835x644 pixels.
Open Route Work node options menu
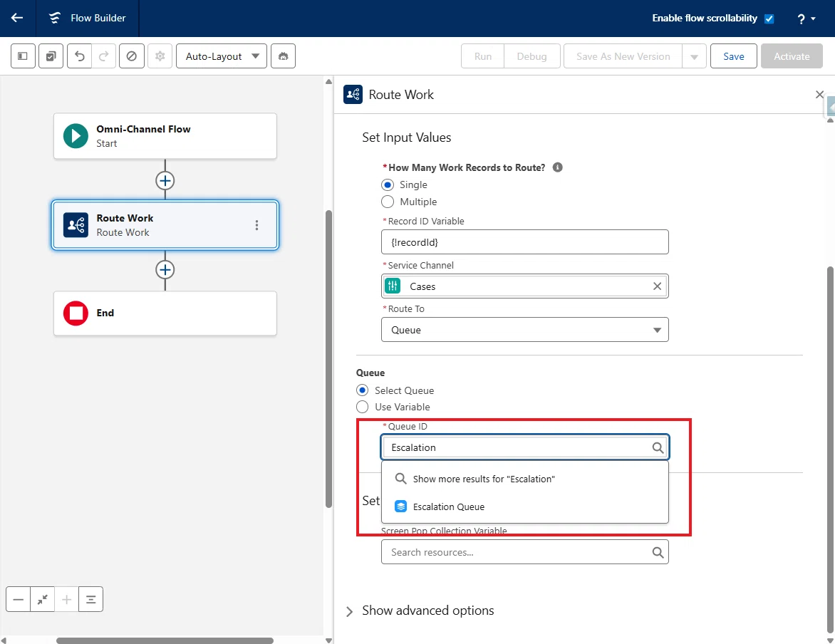(x=256, y=225)
